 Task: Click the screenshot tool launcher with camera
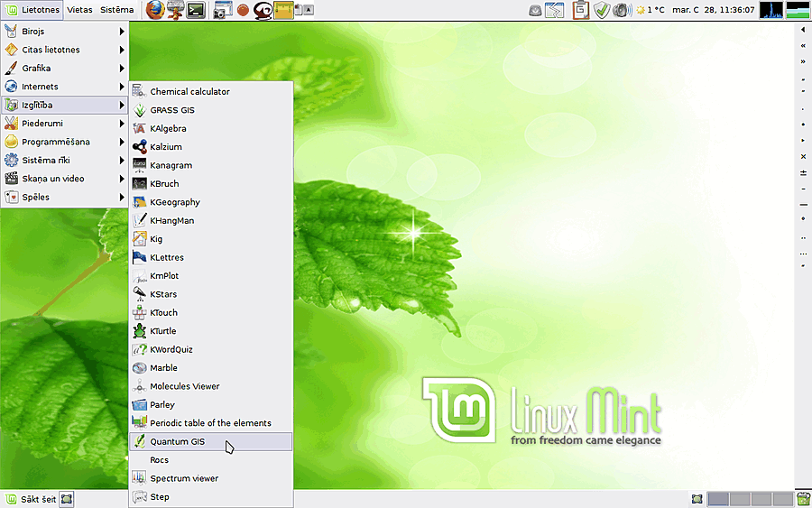coord(223,10)
